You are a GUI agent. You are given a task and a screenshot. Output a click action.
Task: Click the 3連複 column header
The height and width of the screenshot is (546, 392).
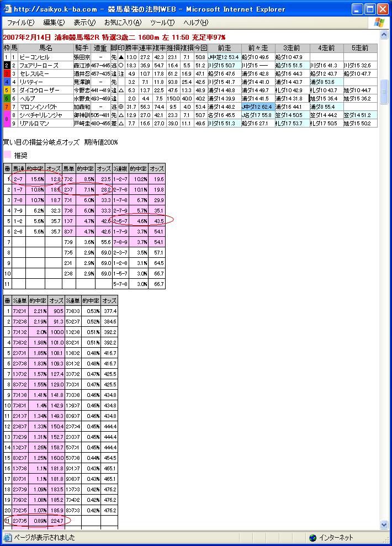point(120,168)
